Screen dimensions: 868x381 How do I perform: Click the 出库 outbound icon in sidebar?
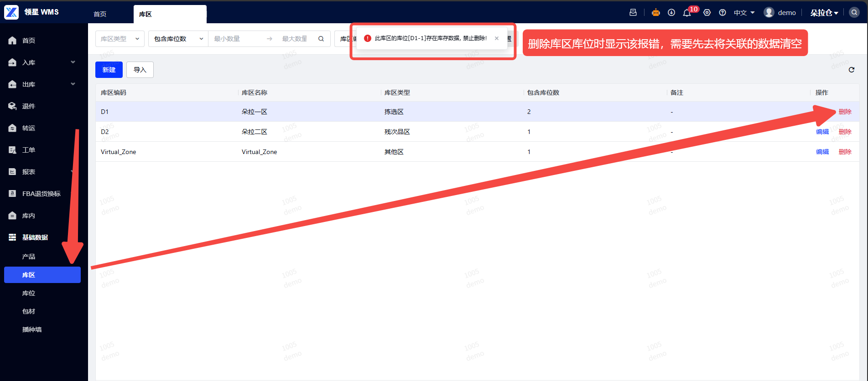tap(12, 84)
